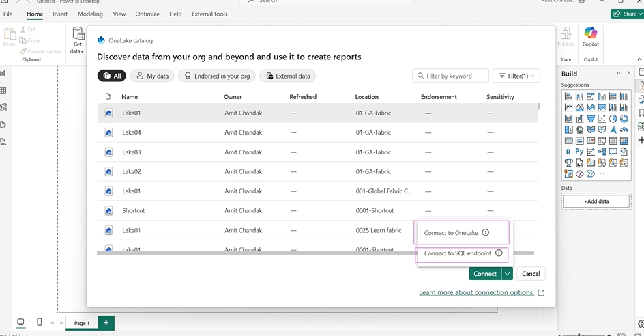Select the stacked bar chart visual
Viewport: 644px width, 336px height.
[568, 97]
